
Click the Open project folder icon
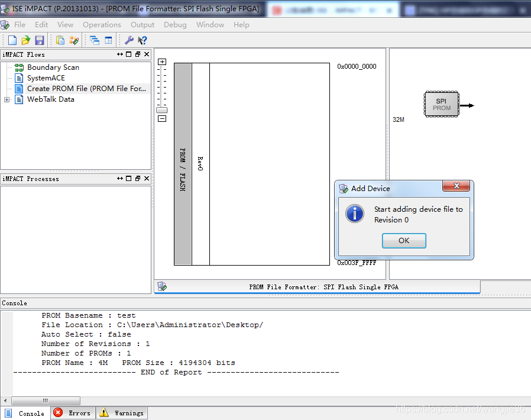pos(26,40)
